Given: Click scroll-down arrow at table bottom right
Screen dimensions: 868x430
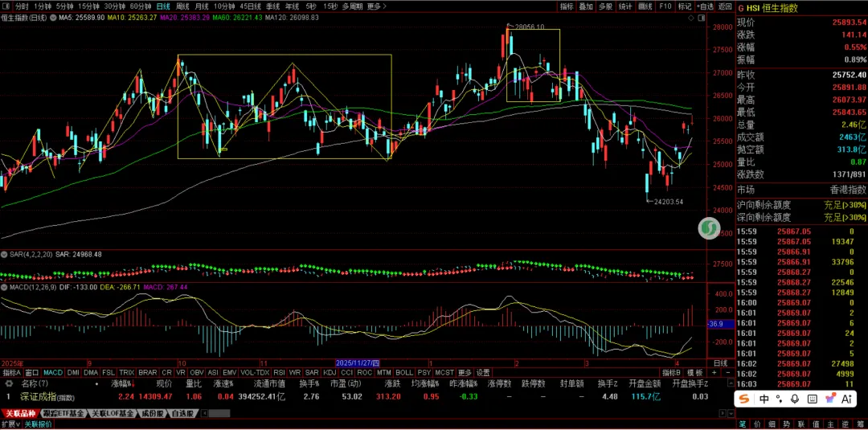Looking at the screenshot, I should coord(730,414).
